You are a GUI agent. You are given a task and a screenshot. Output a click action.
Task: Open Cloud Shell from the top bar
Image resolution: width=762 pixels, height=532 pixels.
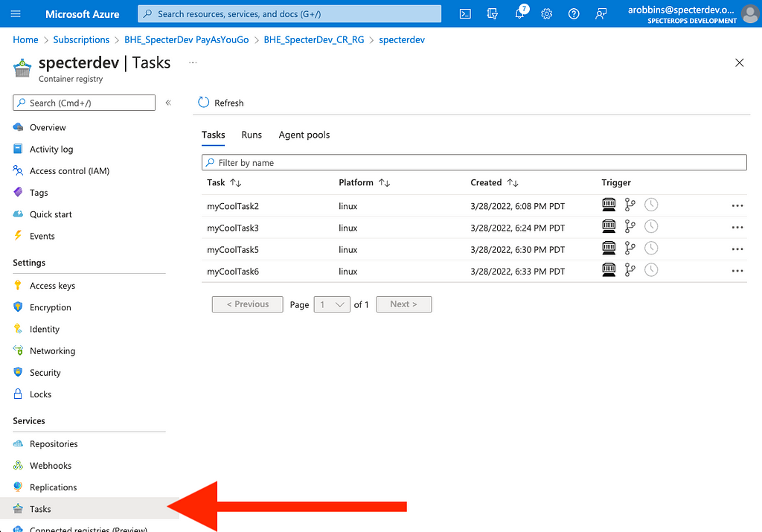465,13
